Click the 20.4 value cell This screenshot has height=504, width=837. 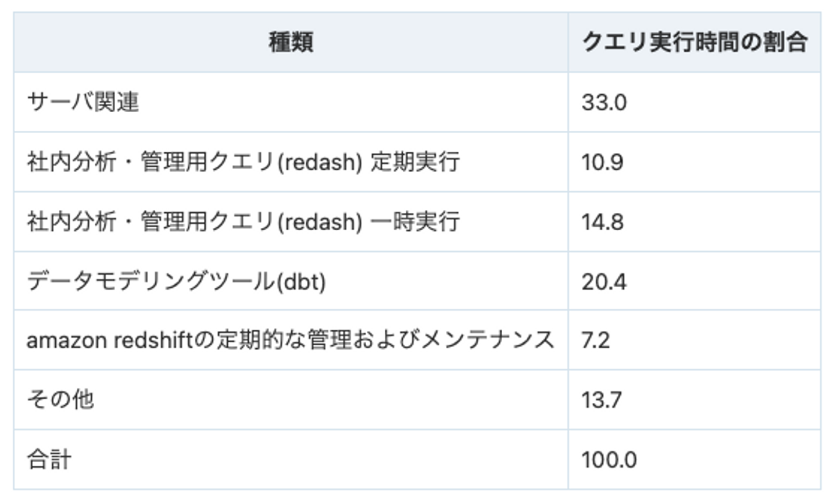click(x=604, y=282)
